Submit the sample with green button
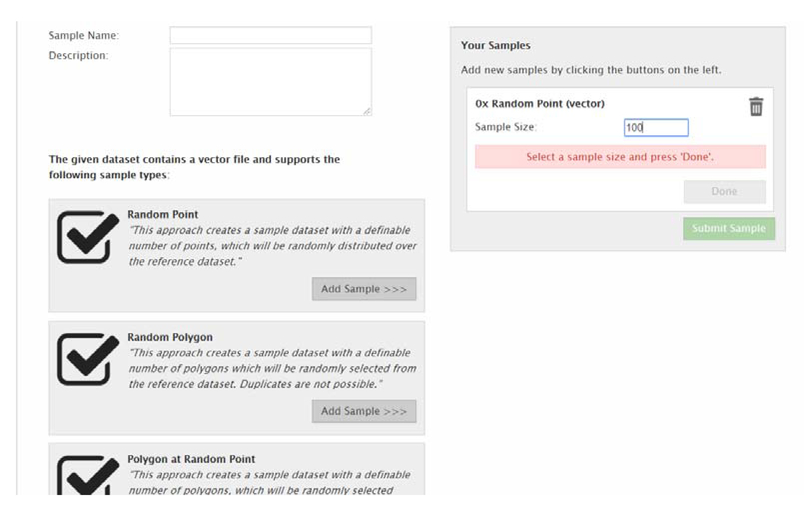Image resolution: width=804 pixels, height=510 pixels. [x=729, y=229]
